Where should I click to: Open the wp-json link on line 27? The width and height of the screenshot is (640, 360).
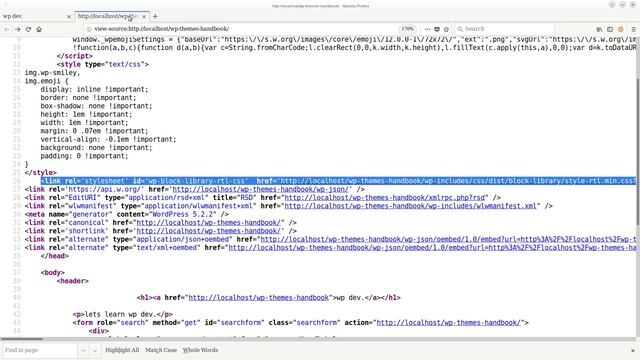click(x=260, y=189)
